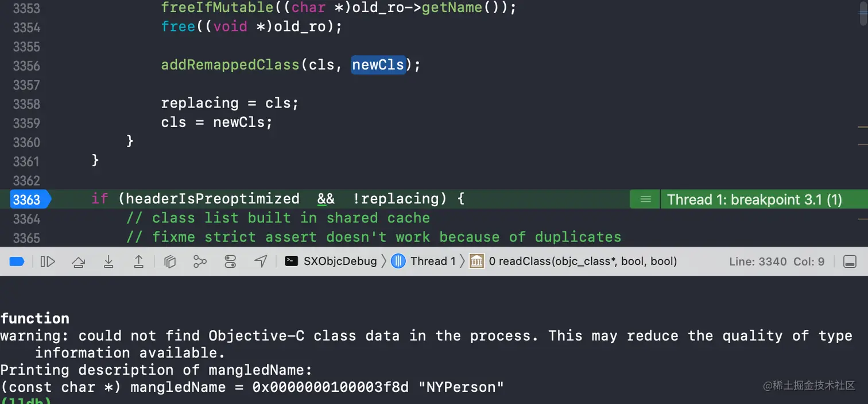Click line number 3353 in the gutter
The width and height of the screenshot is (868, 404).
pyautogui.click(x=26, y=8)
